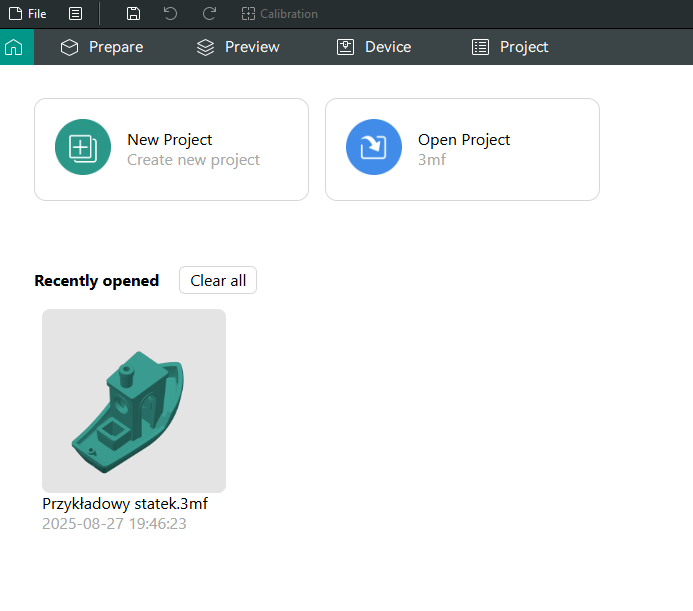Click the Save project icon
Viewport: 693px width, 611px height.
pos(133,14)
